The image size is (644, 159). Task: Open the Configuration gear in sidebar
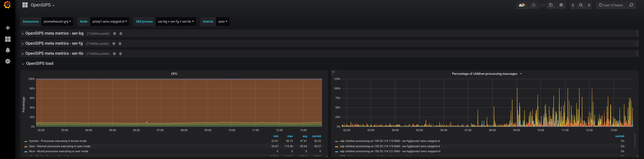point(8,61)
